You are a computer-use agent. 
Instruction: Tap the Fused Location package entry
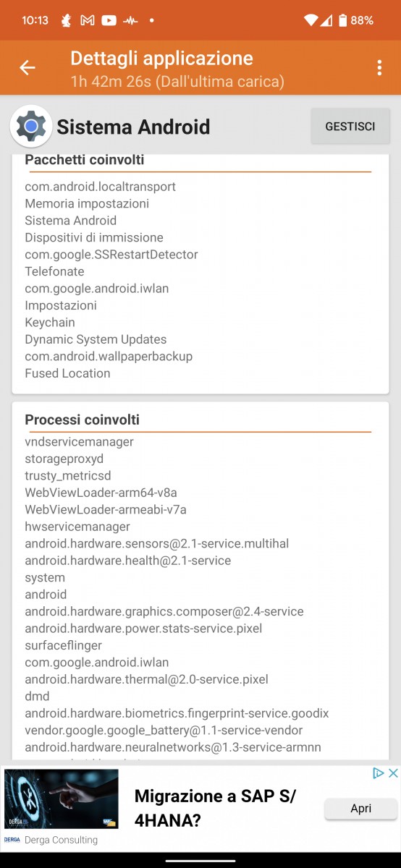67,373
